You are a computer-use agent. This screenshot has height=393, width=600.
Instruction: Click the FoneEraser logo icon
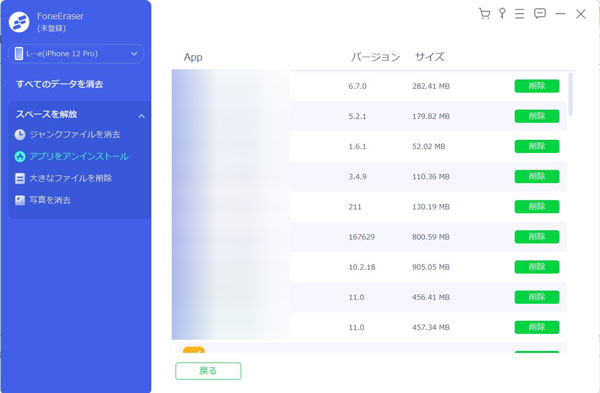pyautogui.click(x=19, y=22)
